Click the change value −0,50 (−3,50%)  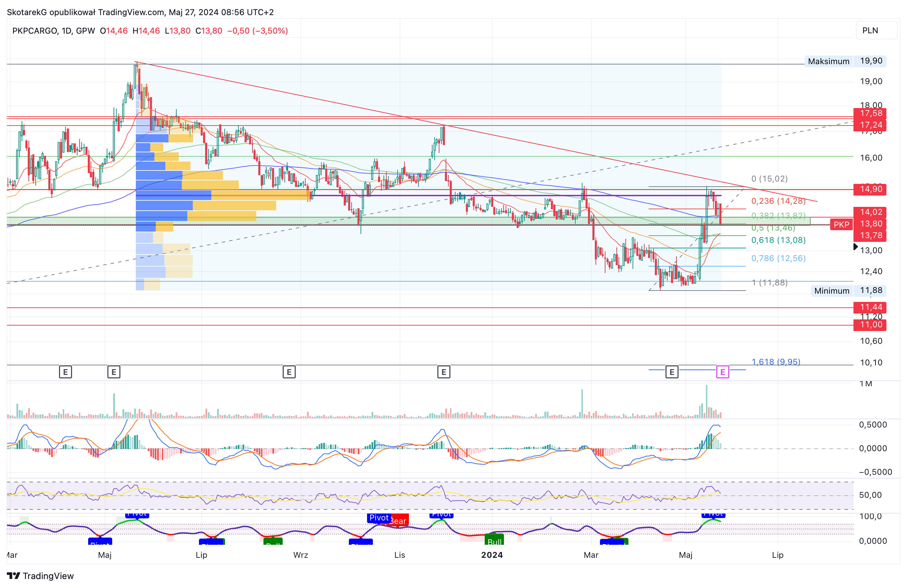tap(258, 31)
